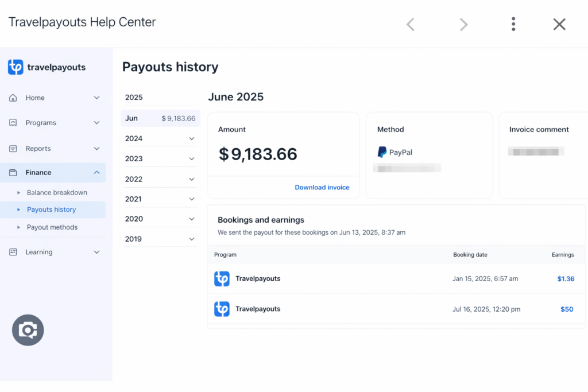Click the Reports sidebar icon
Image resolution: width=588 pixels, height=392 pixels.
coord(13,149)
